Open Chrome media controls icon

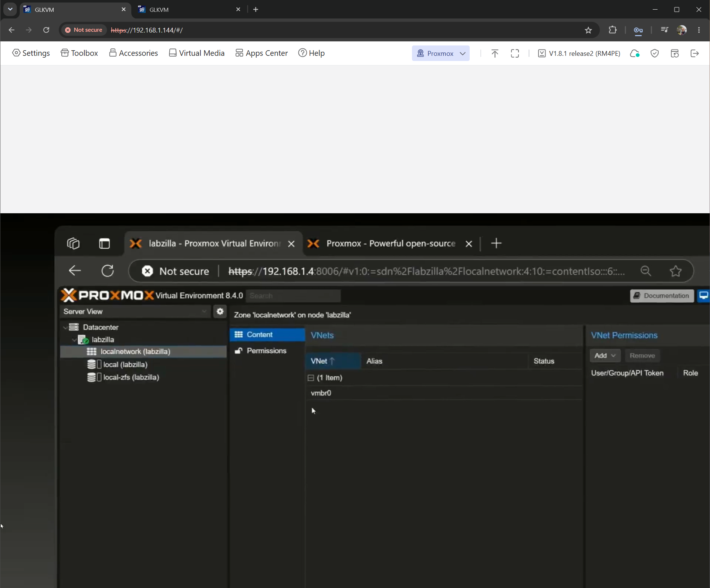[x=664, y=30]
